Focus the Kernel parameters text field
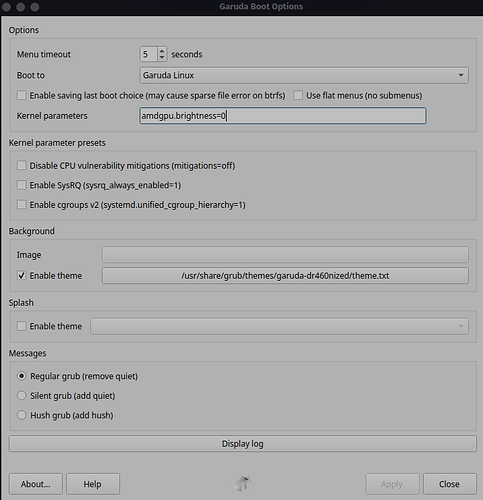The image size is (483, 500). point(283,116)
